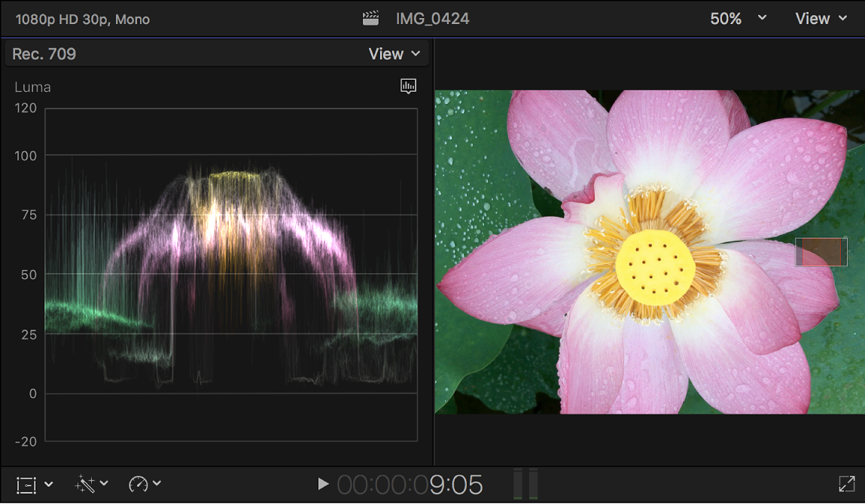Open the View menu in the scopes panel

tap(394, 53)
